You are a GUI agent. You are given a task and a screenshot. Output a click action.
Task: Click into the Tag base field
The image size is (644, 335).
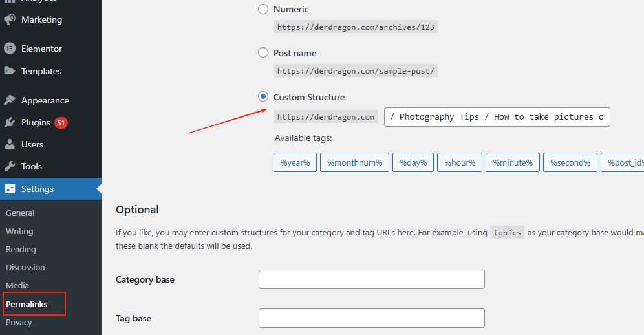(371, 318)
